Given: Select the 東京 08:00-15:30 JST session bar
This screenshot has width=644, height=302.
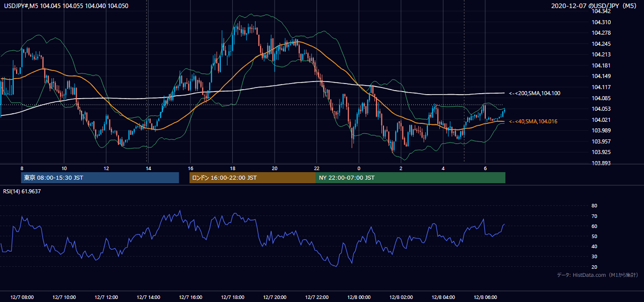Looking at the screenshot, I should tap(100, 178).
